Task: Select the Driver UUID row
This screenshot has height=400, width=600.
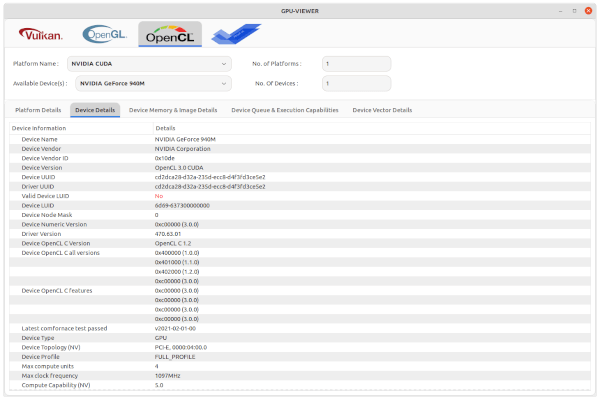Action: (300, 187)
